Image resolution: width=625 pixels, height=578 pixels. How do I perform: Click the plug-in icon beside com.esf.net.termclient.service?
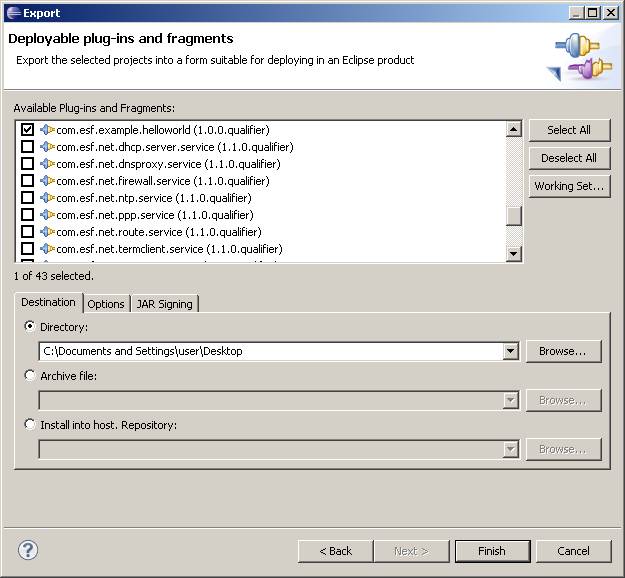point(47,249)
